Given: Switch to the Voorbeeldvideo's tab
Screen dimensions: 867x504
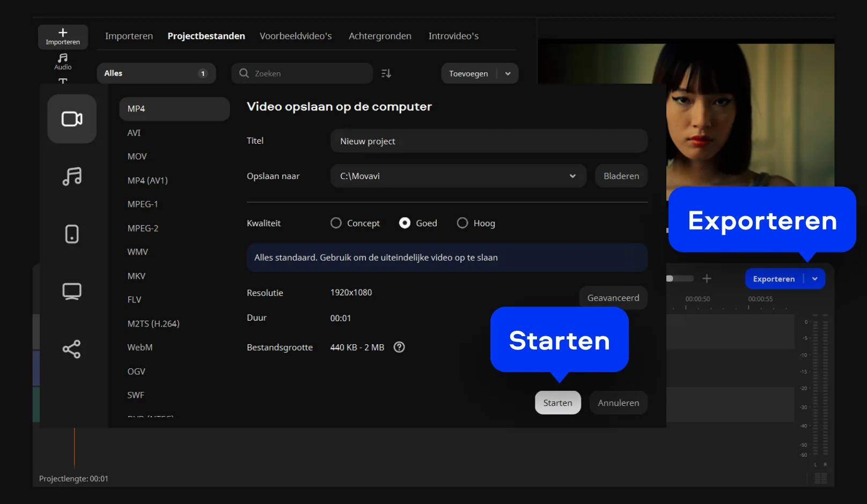Looking at the screenshot, I should point(296,36).
